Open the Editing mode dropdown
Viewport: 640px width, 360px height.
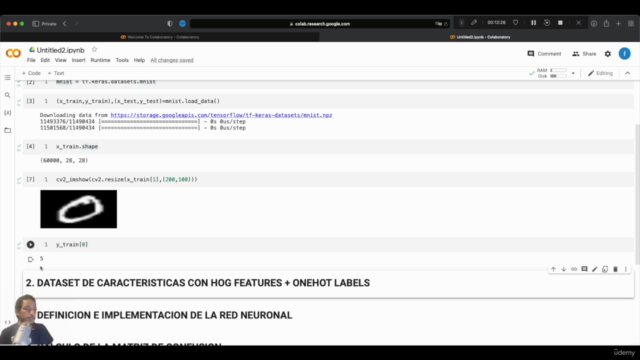[600, 73]
